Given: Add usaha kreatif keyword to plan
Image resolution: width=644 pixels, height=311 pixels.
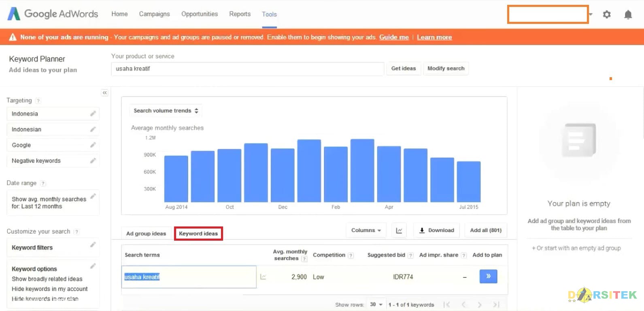Looking at the screenshot, I should (x=488, y=277).
